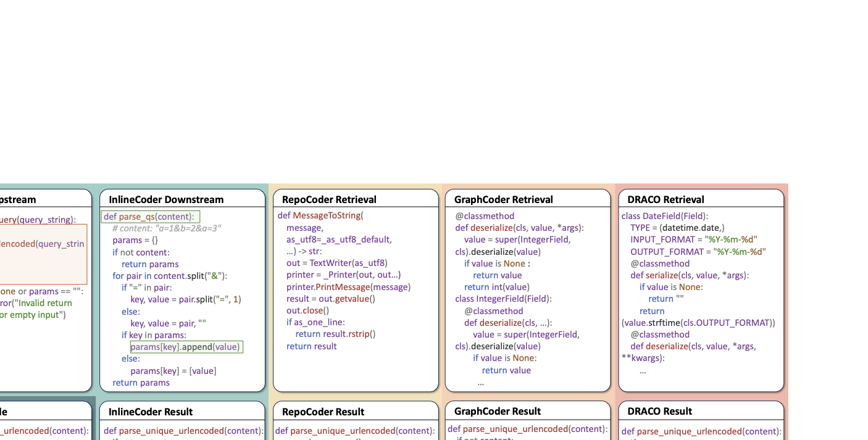Image resolution: width=868 pixels, height=440 pixels.
Task: Click the class IntegerField(Field) line
Action: [x=503, y=299]
